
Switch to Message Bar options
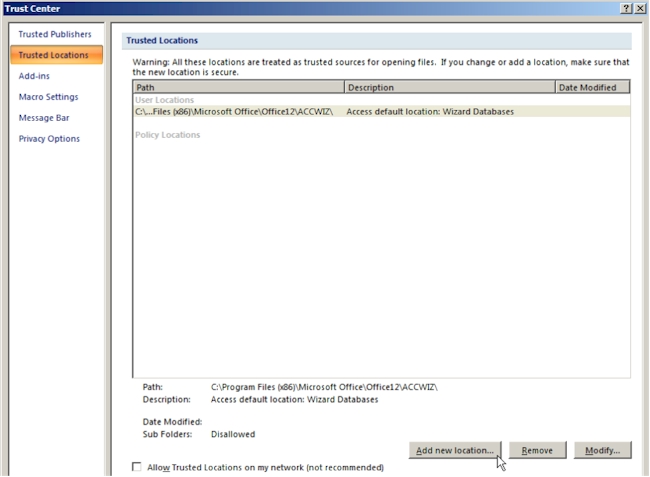click(44, 118)
